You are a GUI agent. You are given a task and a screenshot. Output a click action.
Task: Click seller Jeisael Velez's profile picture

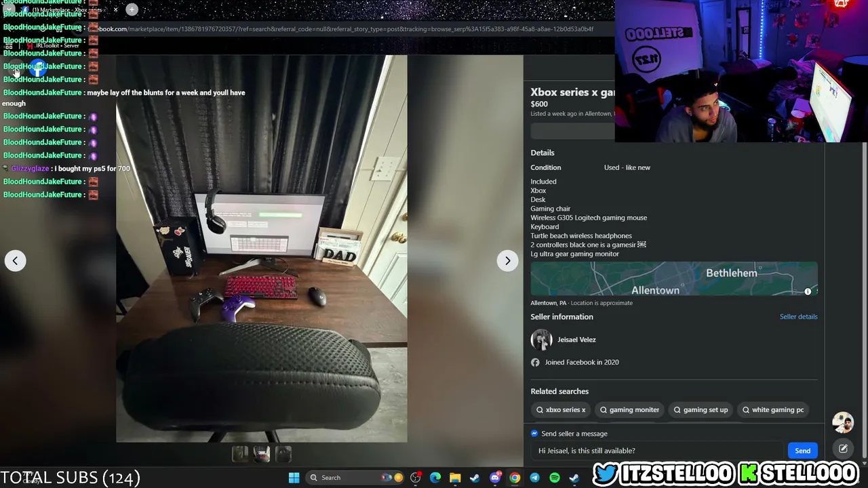click(x=541, y=340)
